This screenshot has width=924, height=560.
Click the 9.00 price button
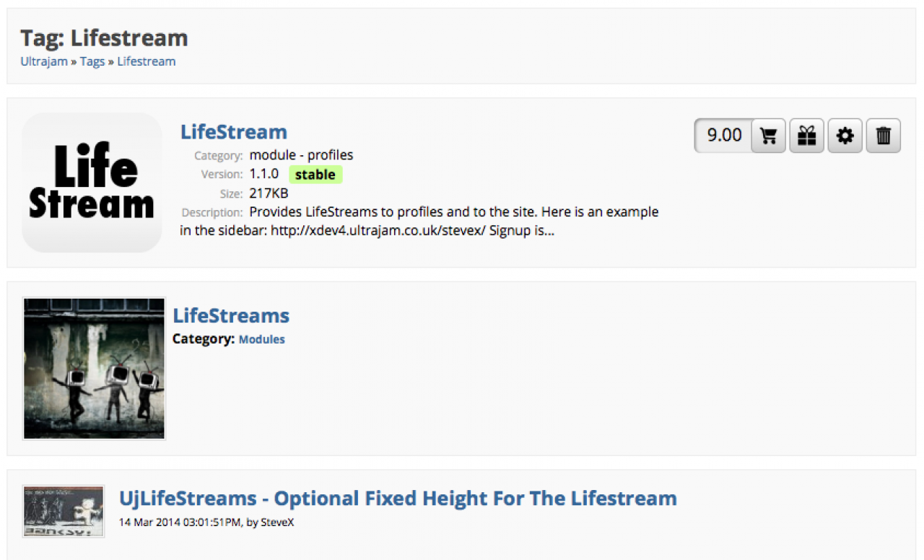(724, 136)
